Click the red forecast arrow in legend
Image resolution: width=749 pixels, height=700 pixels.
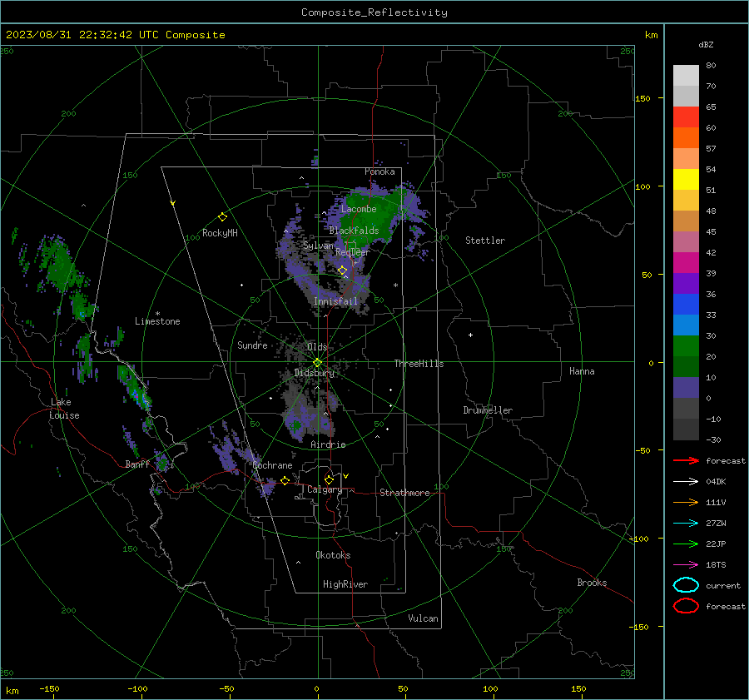[x=686, y=460]
